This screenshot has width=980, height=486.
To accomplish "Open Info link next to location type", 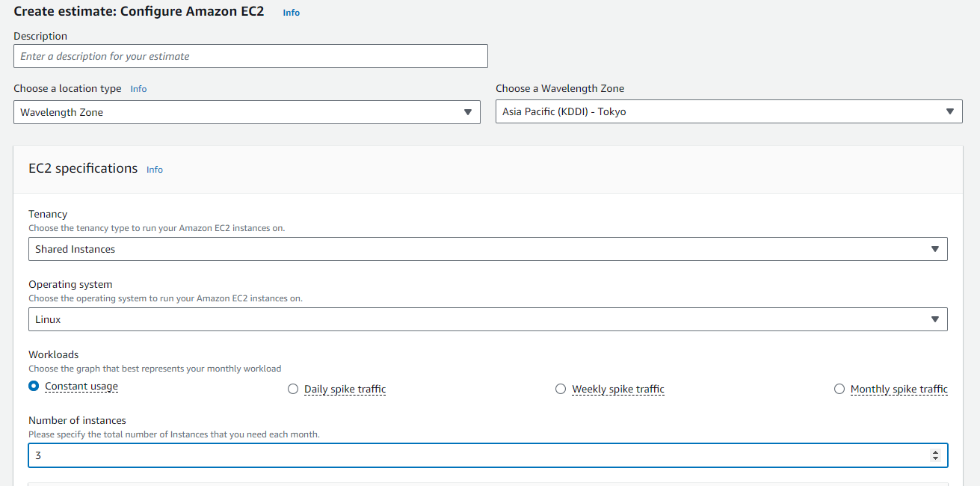I will tap(138, 89).
